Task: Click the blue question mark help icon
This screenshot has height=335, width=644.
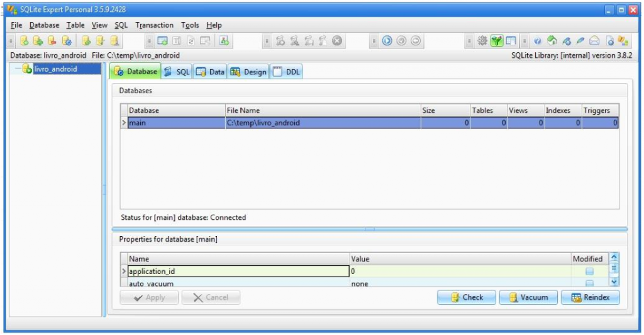Action: pos(538,41)
